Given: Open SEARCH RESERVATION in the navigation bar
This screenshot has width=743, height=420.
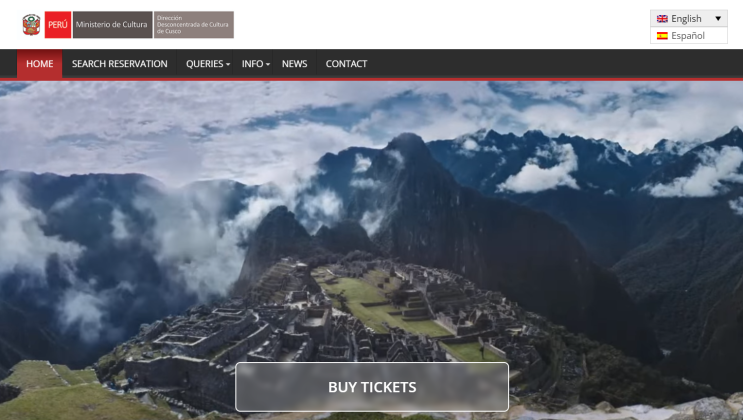Looking at the screenshot, I should (x=119, y=64).
